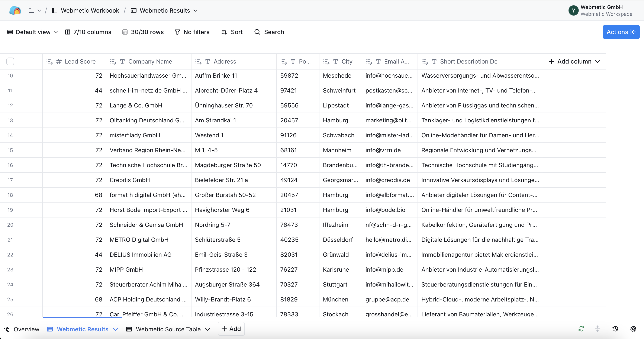Click the Havighorster Weg 6 address cell

234,210
